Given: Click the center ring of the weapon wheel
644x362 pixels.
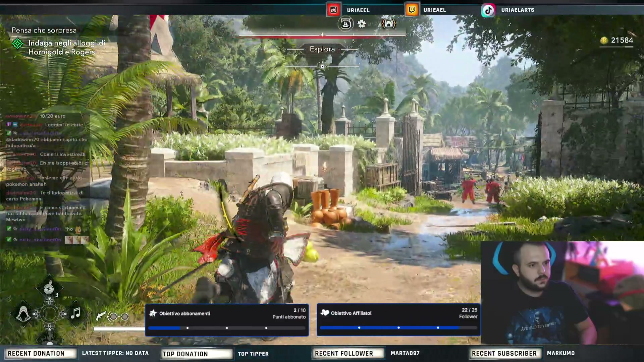Looking at the screenshot, I should click(x=49, y=314).
